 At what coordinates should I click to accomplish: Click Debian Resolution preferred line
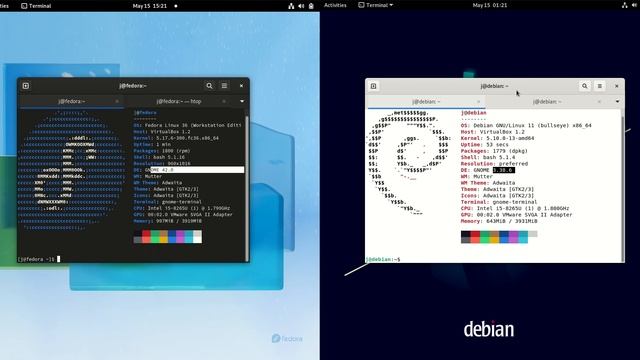[x=494, y=164]
